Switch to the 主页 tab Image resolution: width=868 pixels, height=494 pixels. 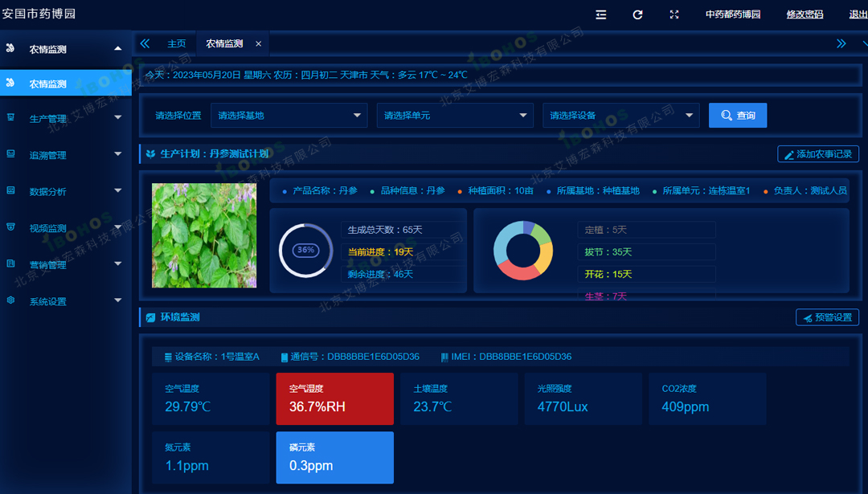click(x=176, y=44)
